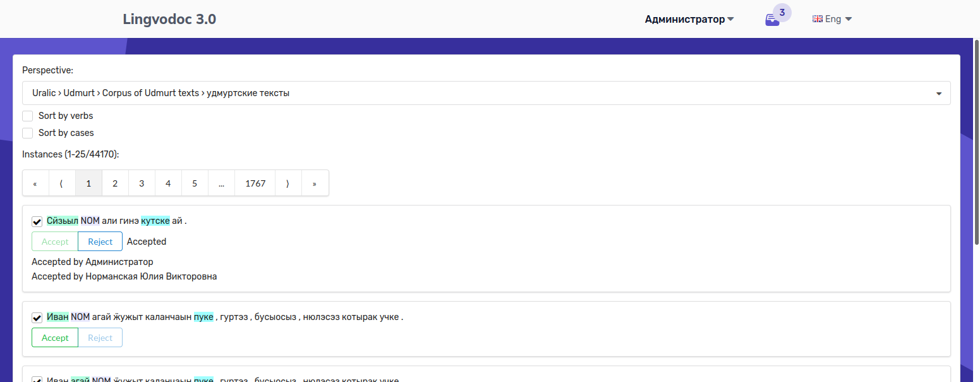Jump to first page with « icon

(x=35, y=183)
